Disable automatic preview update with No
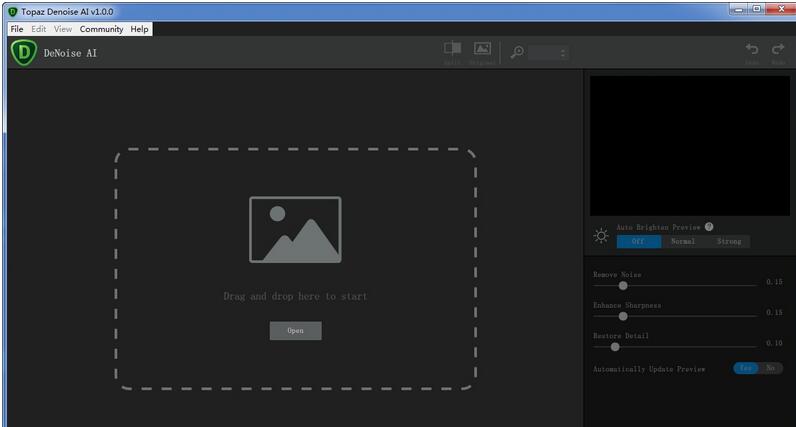 coord(770,368)
